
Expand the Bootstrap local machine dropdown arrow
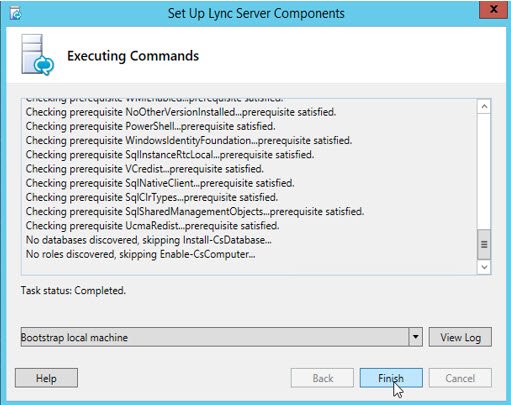[x=415, y=337]
